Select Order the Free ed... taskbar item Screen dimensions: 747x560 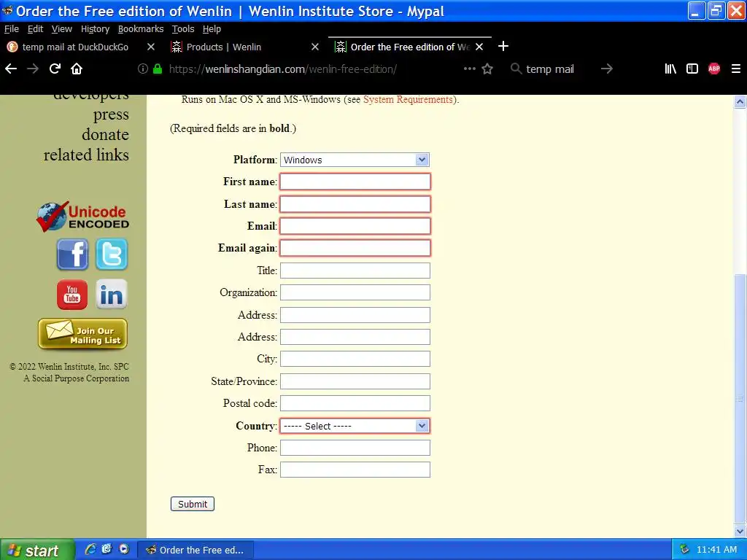pos(196,550)
